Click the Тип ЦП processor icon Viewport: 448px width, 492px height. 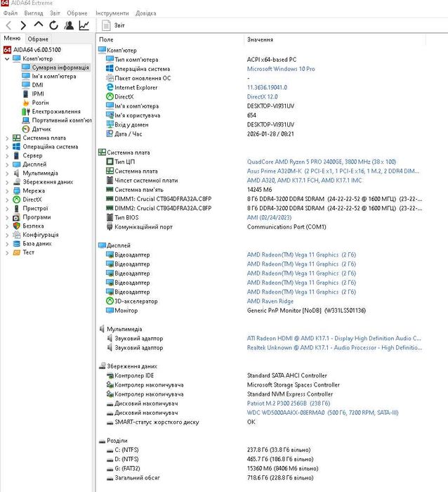(110, 162)
